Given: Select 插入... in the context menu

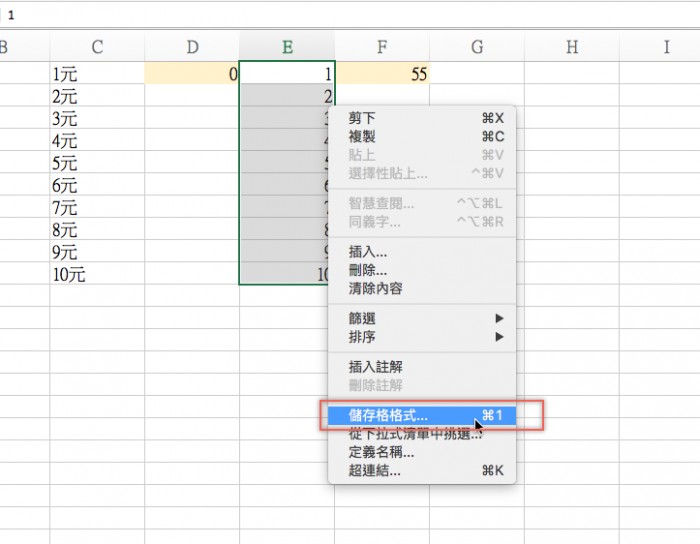Looking at the screenshot, I should click(422, 252).
